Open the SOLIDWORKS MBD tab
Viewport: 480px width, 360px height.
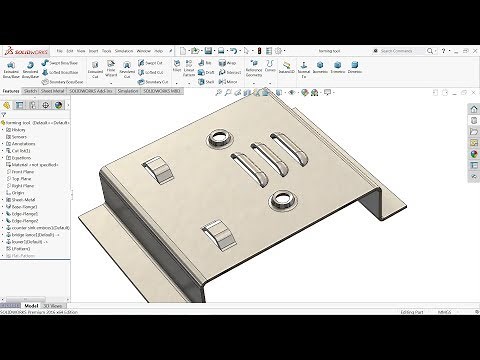tap(162, 91)
